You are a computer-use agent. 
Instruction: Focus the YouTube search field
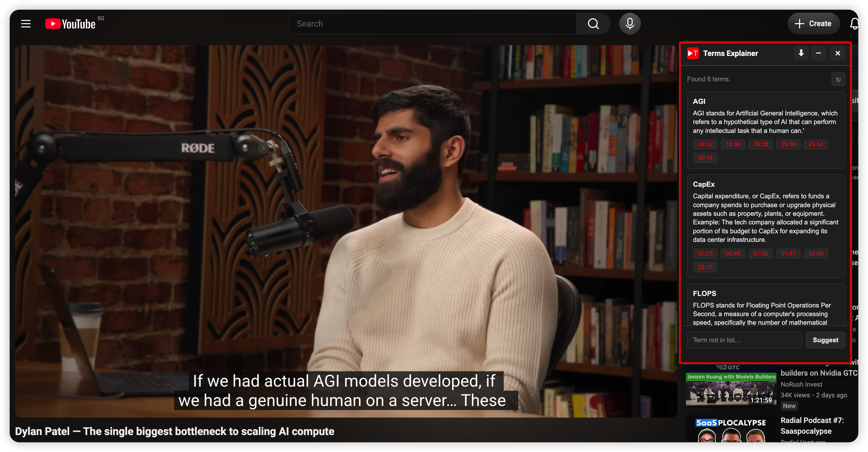coord(431,24)
